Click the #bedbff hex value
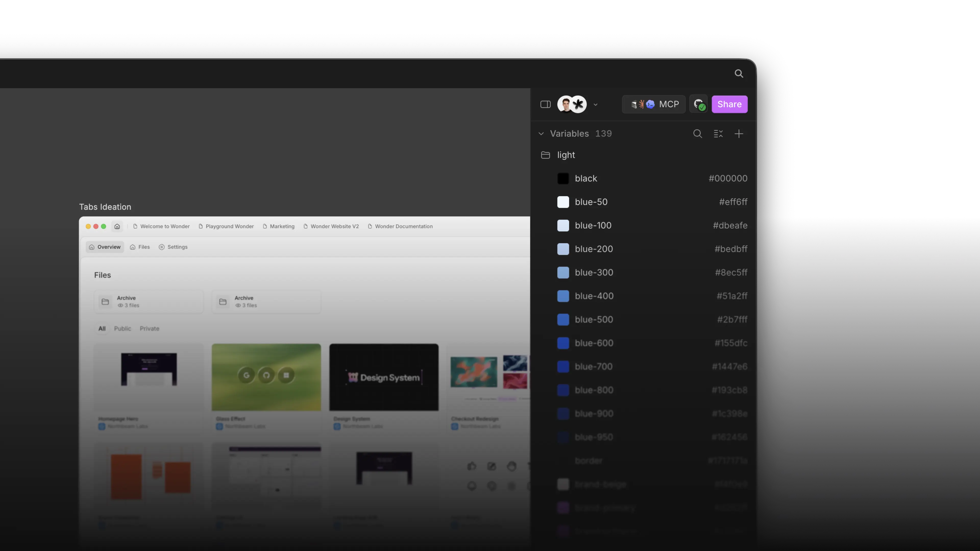The height and width of the screenshot is (551, 980). click(x=731, y=249)
